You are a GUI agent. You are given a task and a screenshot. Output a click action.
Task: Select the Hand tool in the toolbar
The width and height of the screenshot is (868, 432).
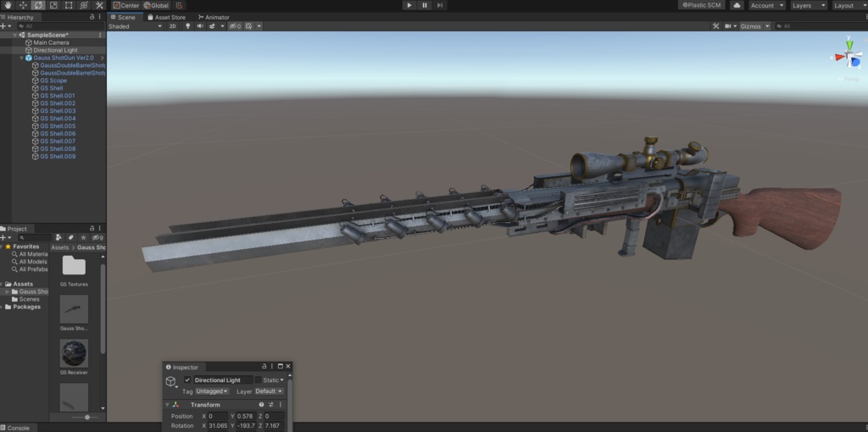point(8,5)
